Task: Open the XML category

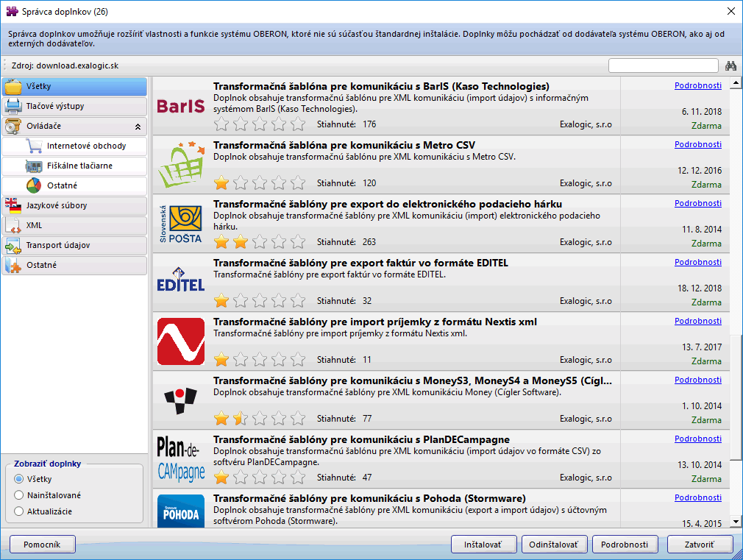Action: [74, 225]
